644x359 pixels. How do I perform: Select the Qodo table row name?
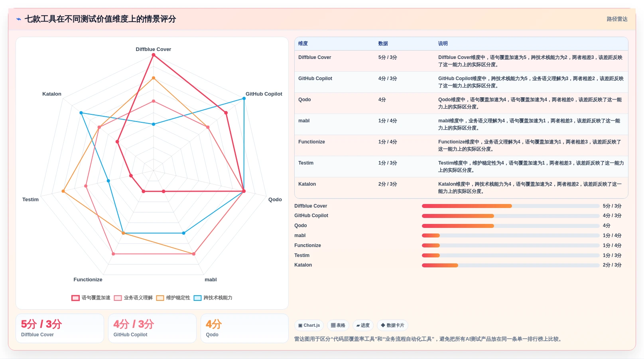[304, 100]
